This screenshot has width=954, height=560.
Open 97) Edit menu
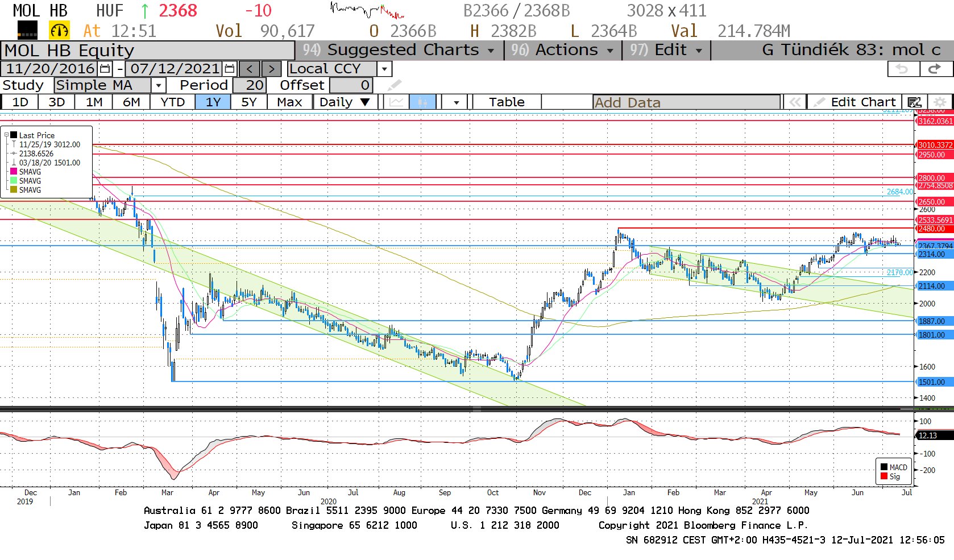666,50
